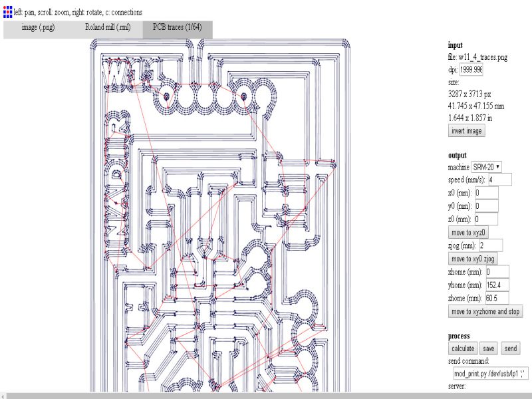The width and height of the screenshot is (532, 399).
Task: Click the invert image button
Action: coord(467,130)
